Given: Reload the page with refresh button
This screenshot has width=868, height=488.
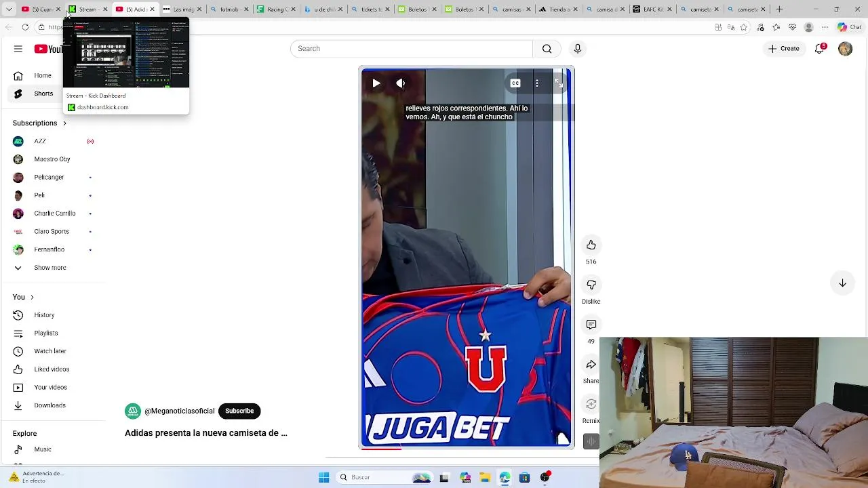Looking at the screenshot, I should pos(25,27).
